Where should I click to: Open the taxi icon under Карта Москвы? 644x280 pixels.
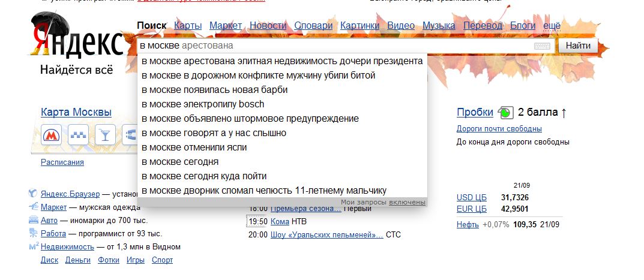pyautogui.click(x=78, y=135)
